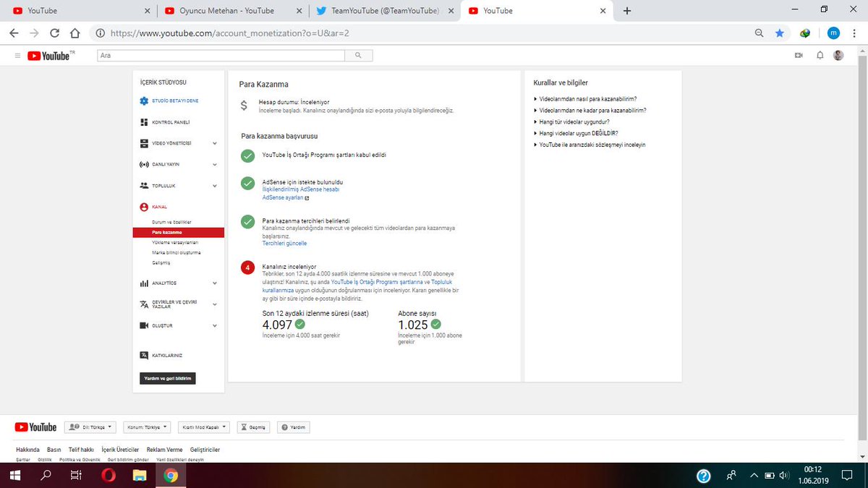Open the hamburger guide menu icon

17,56
